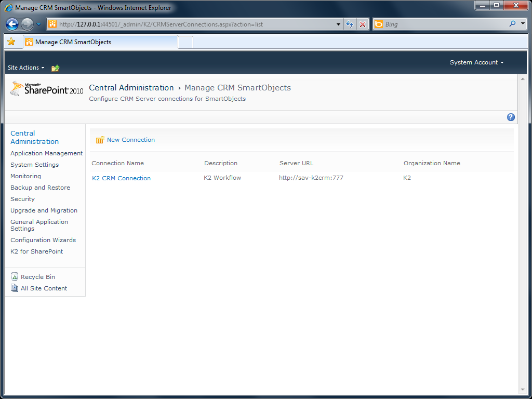532x399 pixels.
Task: Click the Favorites star icon
Action: tap(11, 42)
